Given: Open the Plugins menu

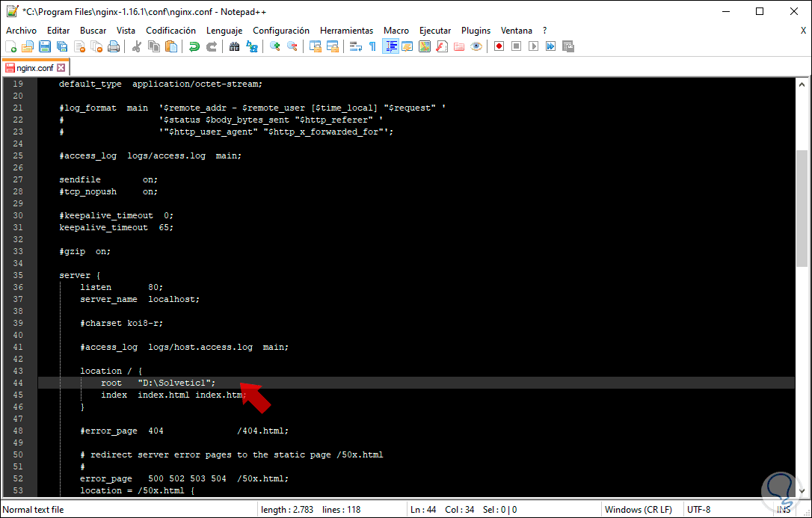Looking at the screenshot, I should (476, 31).
